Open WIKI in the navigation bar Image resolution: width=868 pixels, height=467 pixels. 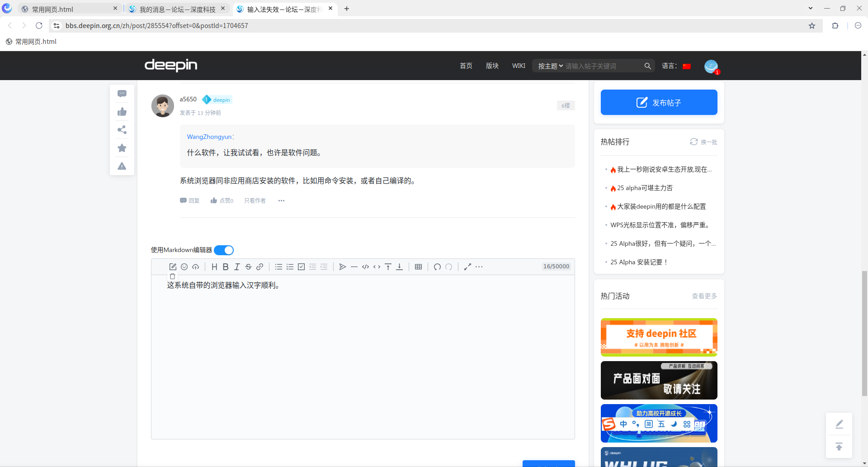coord(519,66)
